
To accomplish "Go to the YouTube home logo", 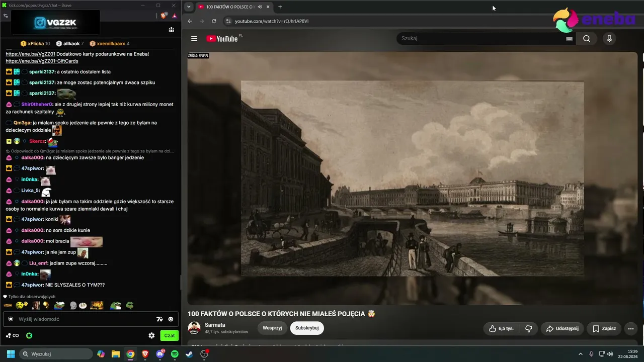I will [x=222, y=39].
